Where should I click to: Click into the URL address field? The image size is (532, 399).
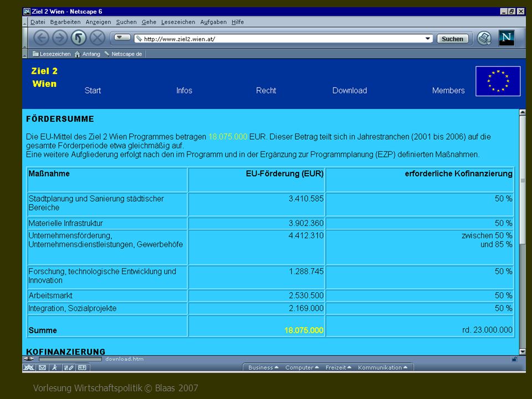coord(283,39)
